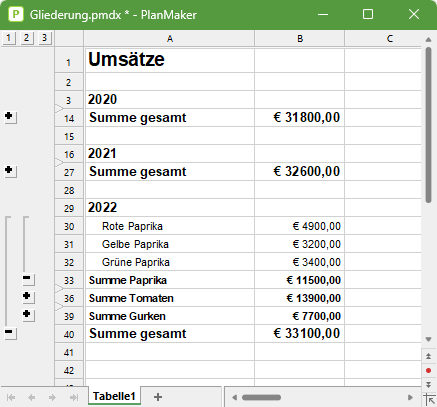437x407 pixels.
Task: Select the cell with € 4900,00
Action: [x=300, y=226]
